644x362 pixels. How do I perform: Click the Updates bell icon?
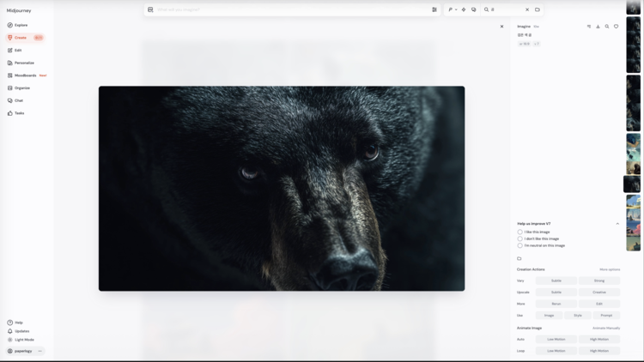pos(9,331)
